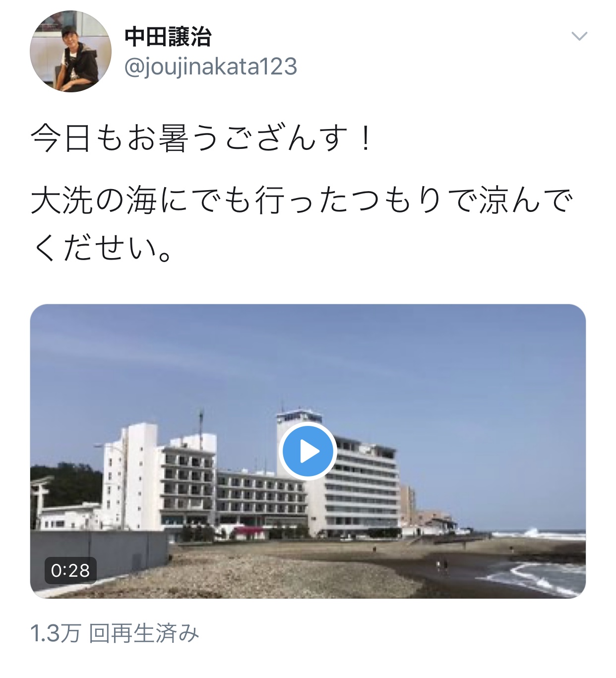Click the 0:28 duration badge

70,570
